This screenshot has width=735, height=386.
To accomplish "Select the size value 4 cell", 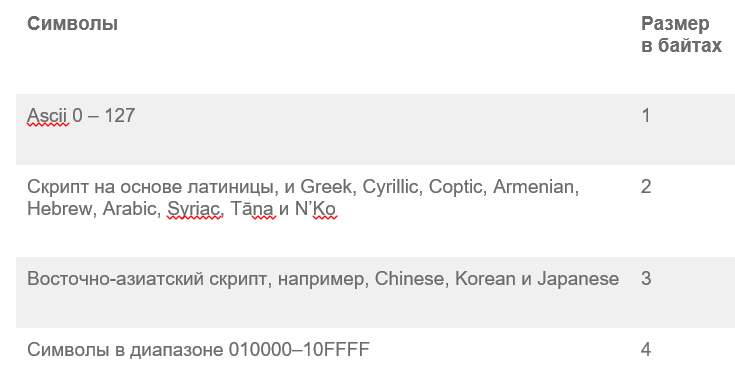I will pyautogui.click(x=646, y=349).
